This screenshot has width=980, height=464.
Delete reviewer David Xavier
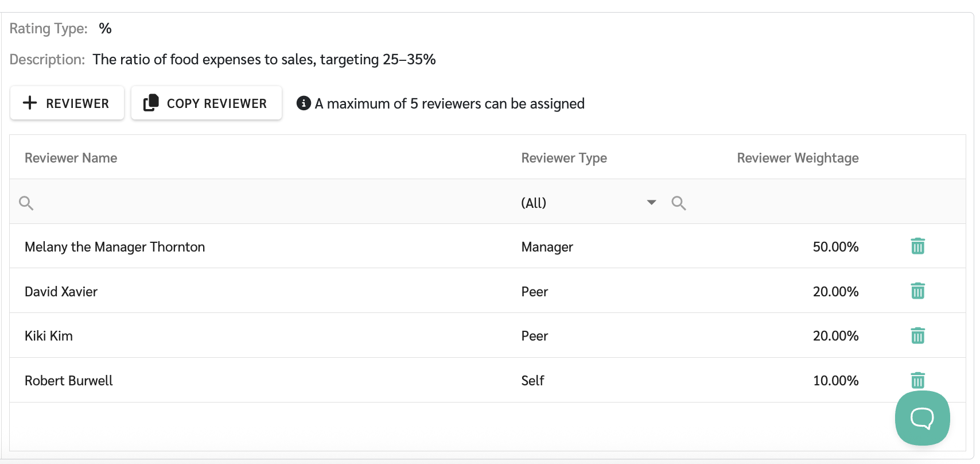[x=917, y=291]
